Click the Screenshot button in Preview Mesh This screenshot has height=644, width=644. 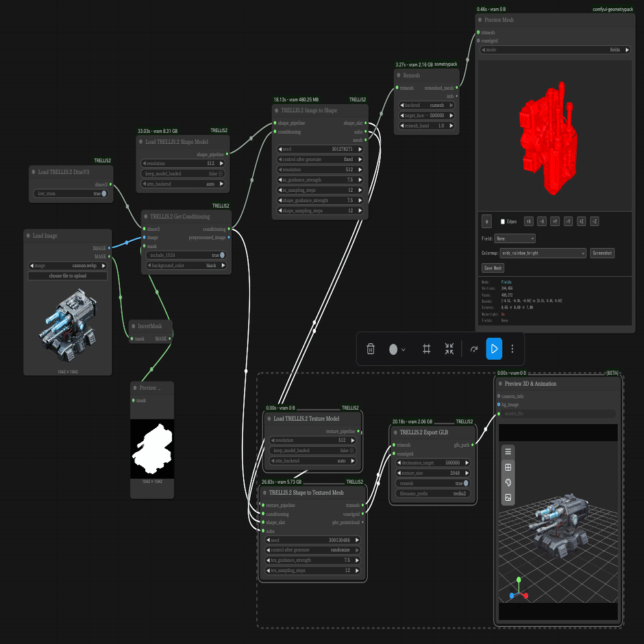pos(602,253)
